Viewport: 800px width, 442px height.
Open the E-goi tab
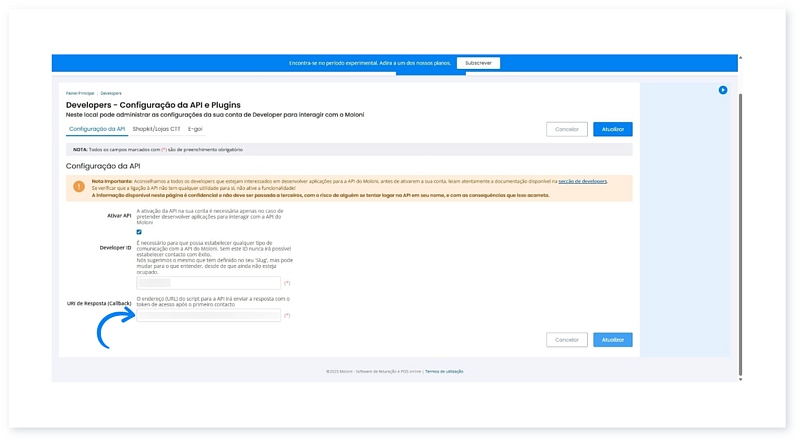(196, 129)
